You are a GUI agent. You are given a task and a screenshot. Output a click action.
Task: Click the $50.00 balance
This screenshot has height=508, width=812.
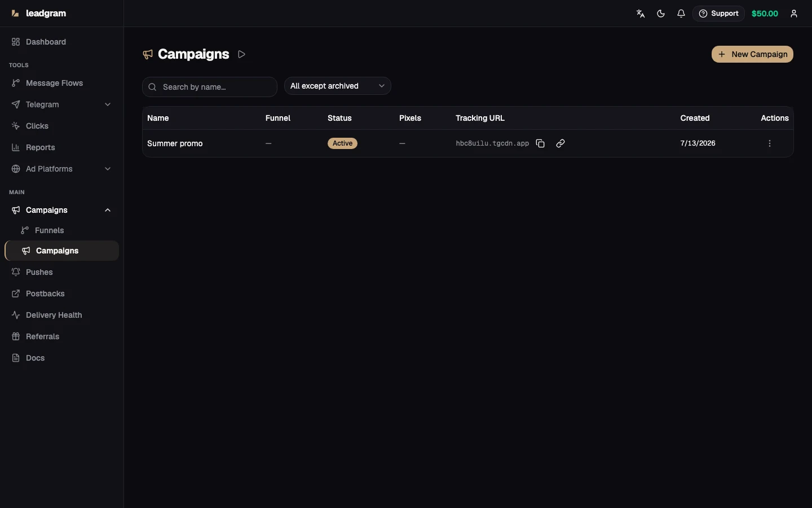(x=765, y=14)
